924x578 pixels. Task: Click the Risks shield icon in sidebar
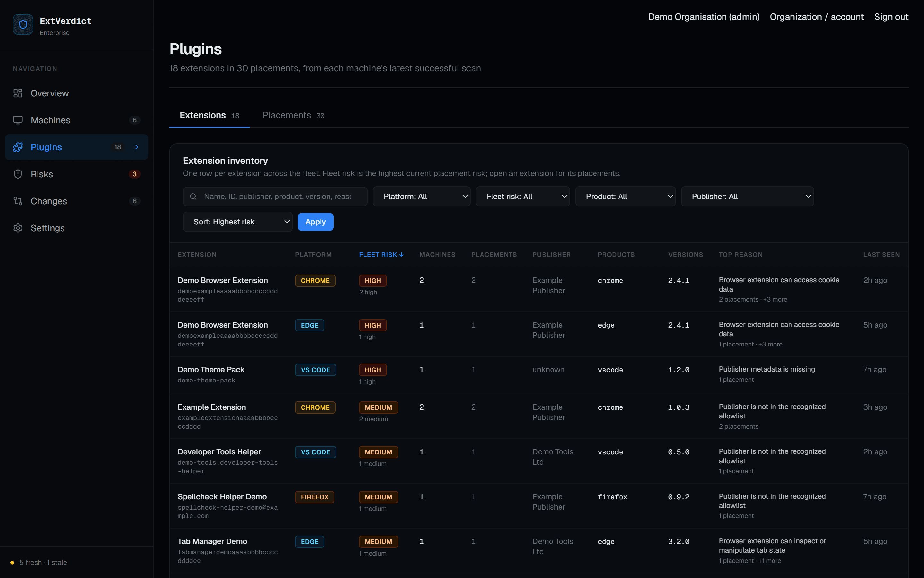point(18,174)
